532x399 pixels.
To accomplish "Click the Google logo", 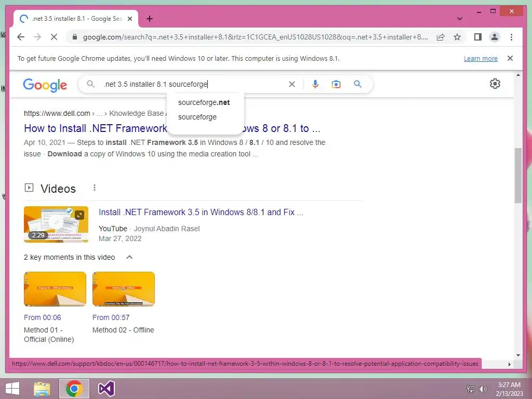I will (x=45, y=85).
